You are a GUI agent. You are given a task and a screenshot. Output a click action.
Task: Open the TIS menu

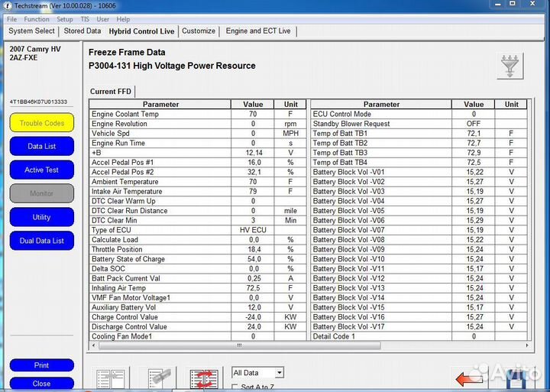point(84,19)
